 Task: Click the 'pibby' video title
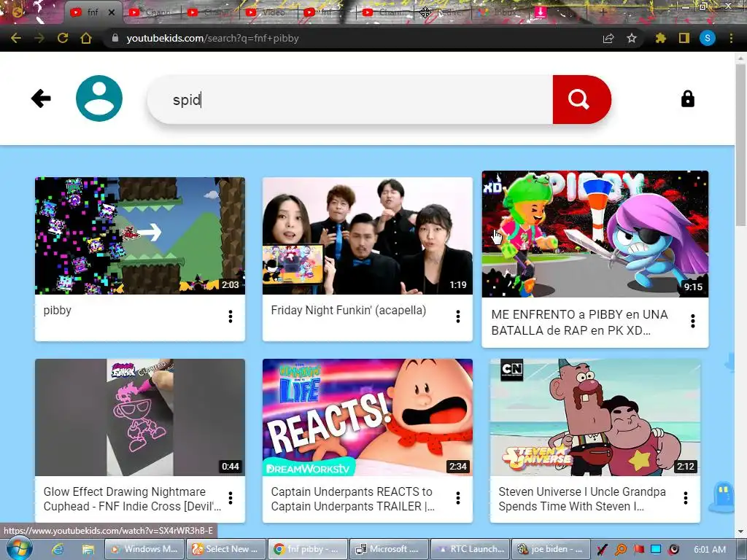[x=57, y=311]
